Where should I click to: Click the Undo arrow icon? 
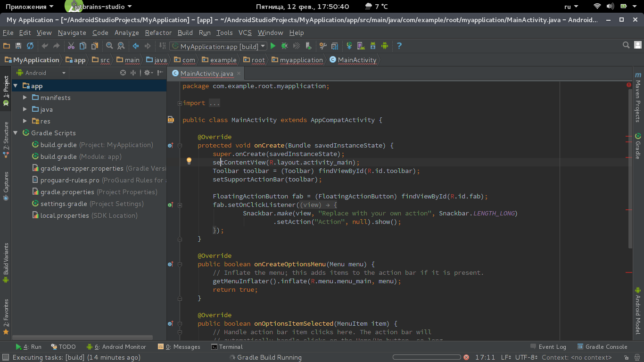45,46
